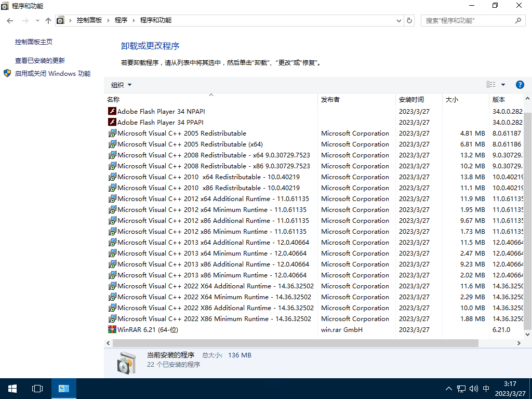Open the Control Panel taskbar icon

point(63,388)
